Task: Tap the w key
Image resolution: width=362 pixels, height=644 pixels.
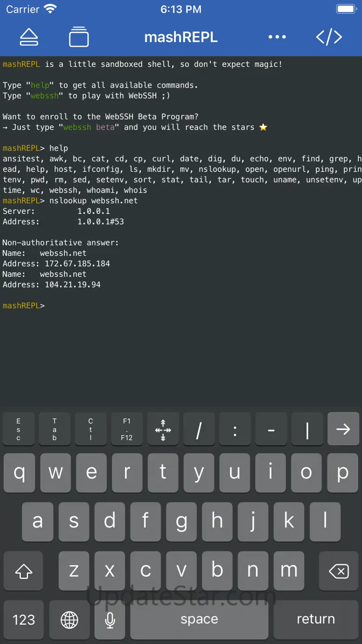Action: pyautogui.click(x=55, y=473)
